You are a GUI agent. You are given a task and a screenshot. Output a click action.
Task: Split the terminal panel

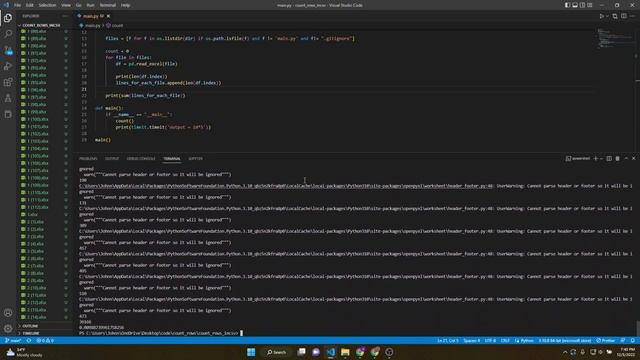coord(609,158)
